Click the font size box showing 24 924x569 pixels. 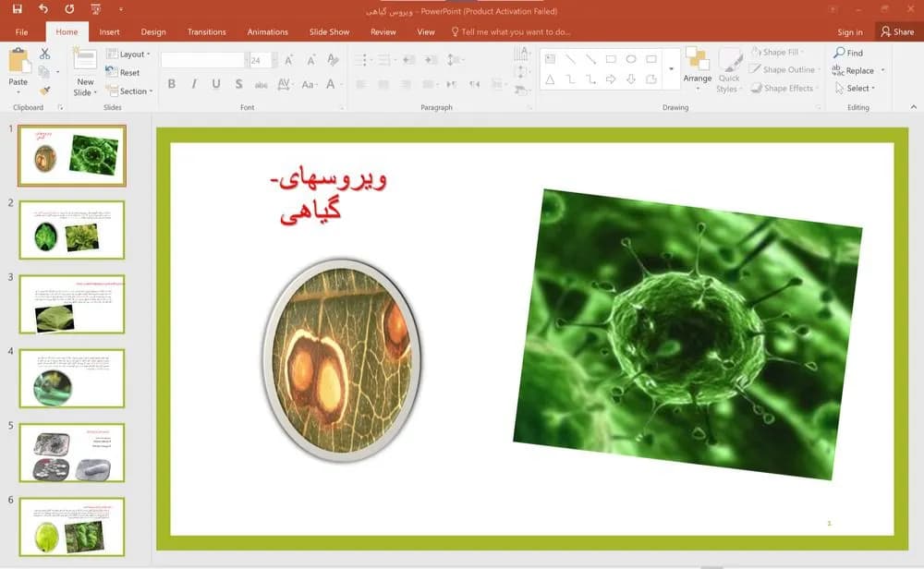[x=260, y=60]
